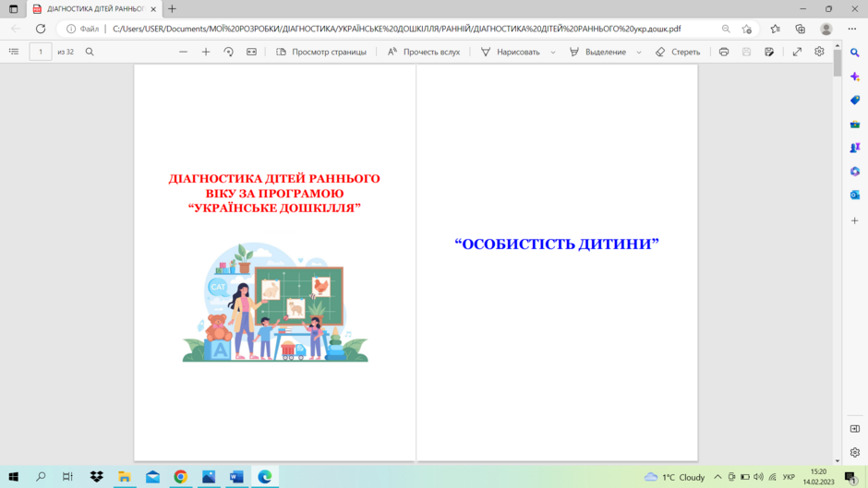
Task: Open the table of contents sidebar
Action: [x=14, y=52]
